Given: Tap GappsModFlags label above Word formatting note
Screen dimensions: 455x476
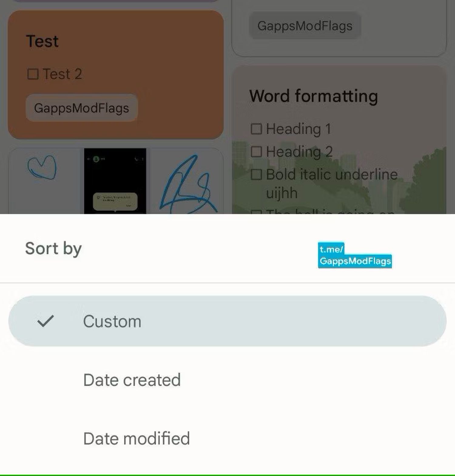Looking at the screenshot, I should (x=305, y=26).
